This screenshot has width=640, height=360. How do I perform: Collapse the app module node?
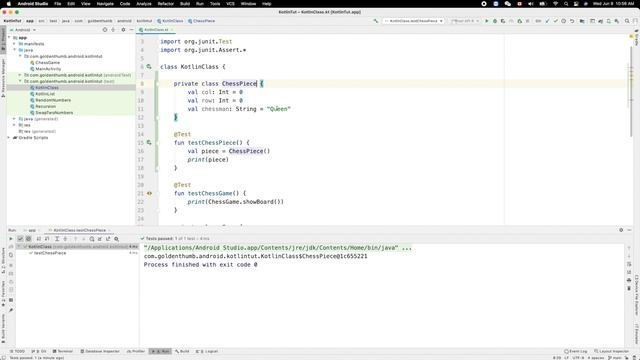[9, 38]
